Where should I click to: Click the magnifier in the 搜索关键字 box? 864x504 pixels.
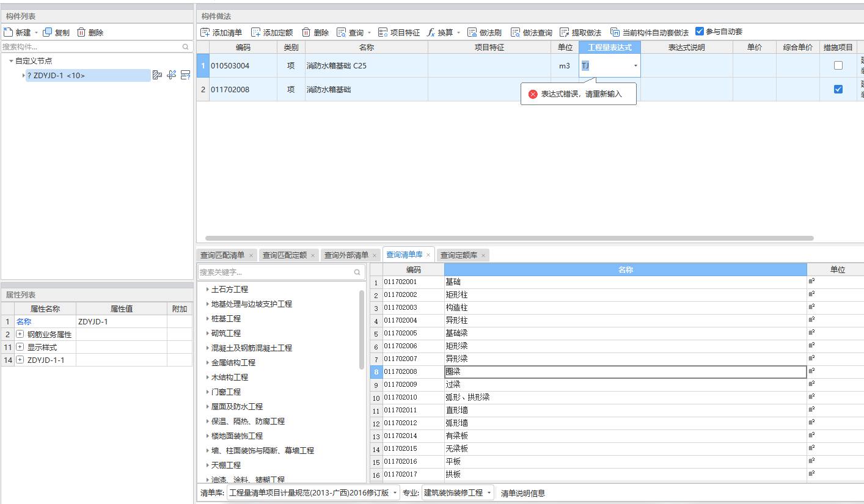(x=357, y=272)
